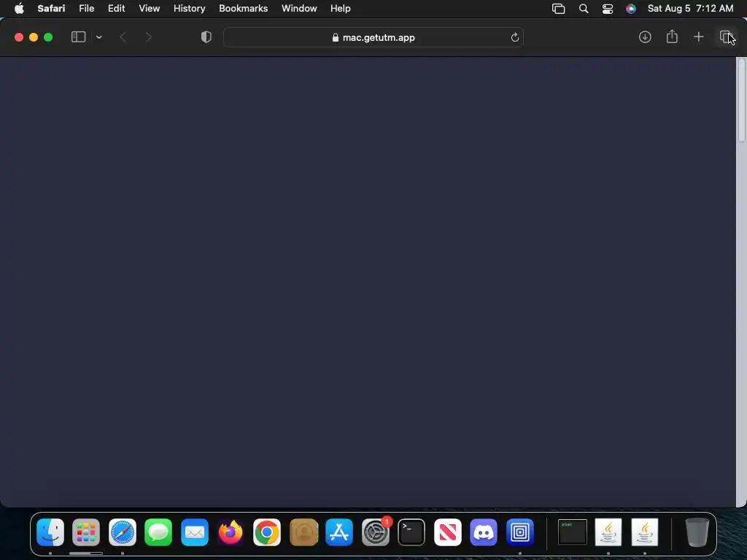Open the File menu
Screen dimensions: 747x560
(86, 9)
